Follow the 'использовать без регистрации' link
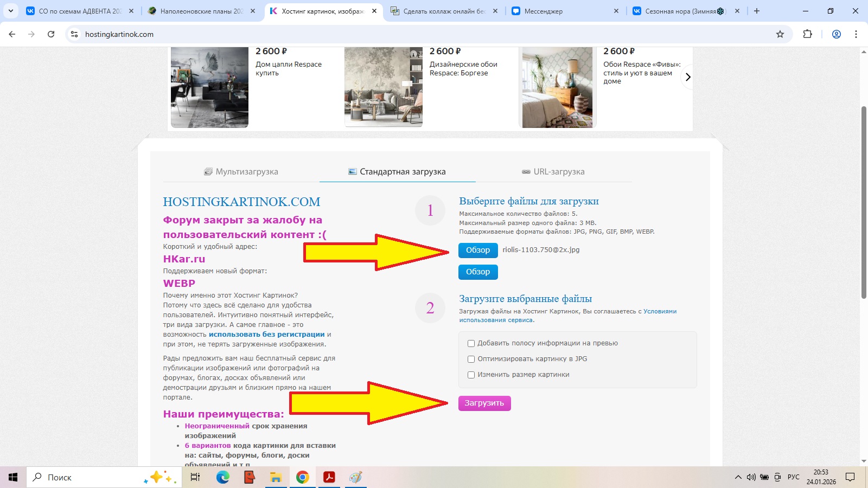This screenshot has width=868, height=488. [x=267, y=335]
